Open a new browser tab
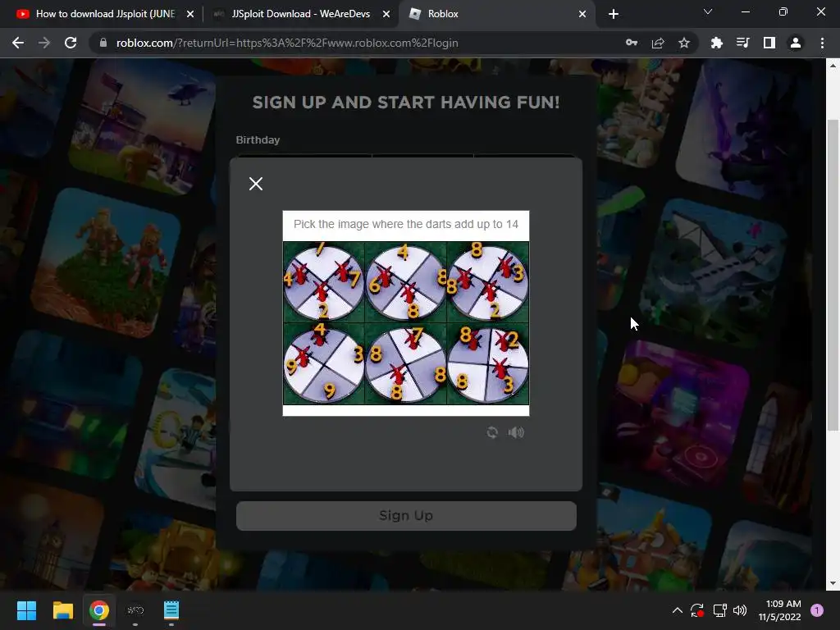 pyautogui.click(x=614, y=14)
